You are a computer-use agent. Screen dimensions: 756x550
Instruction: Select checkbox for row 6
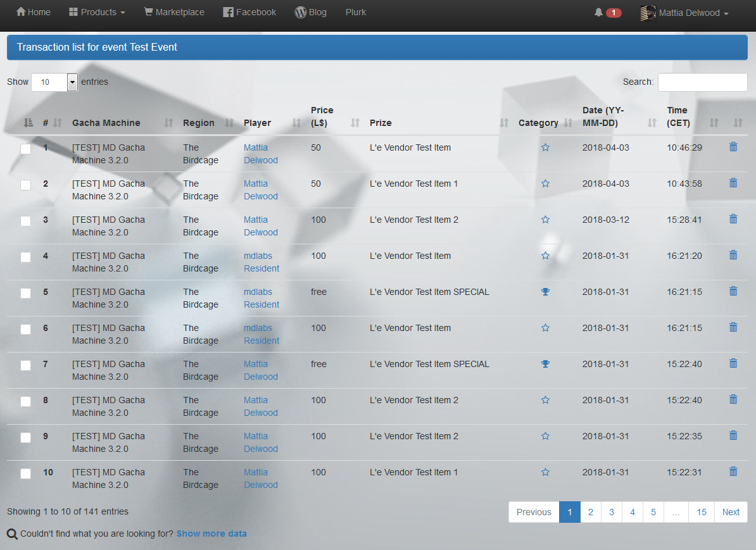tap(25, 329)
